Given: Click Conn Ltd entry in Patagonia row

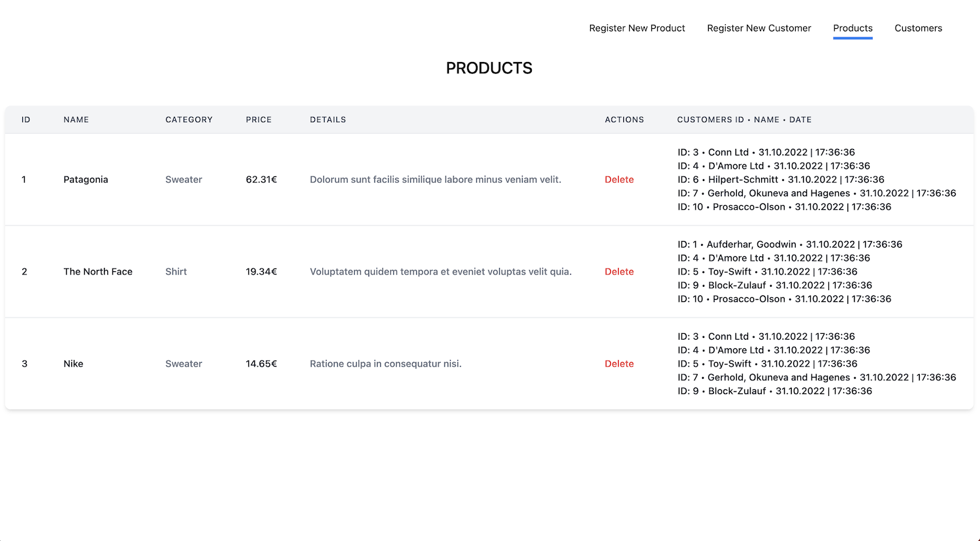Looking at the screenshot, I should 766,152.
